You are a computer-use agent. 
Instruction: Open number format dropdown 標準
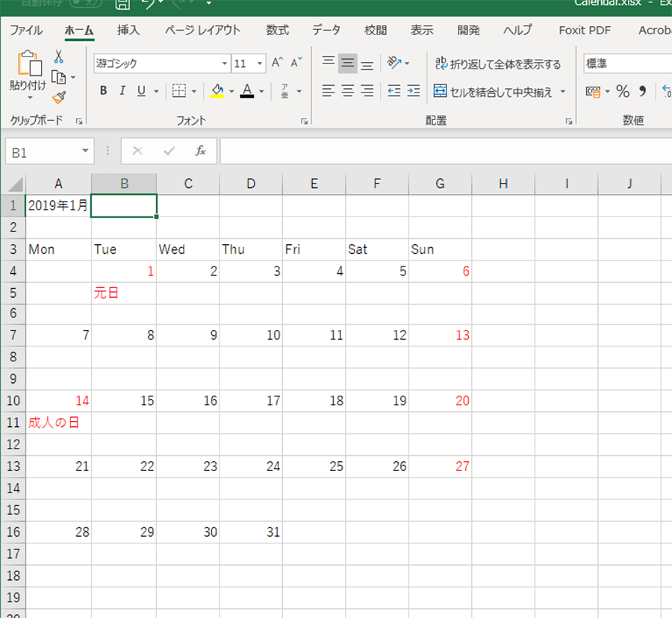[x=627, y=63]
